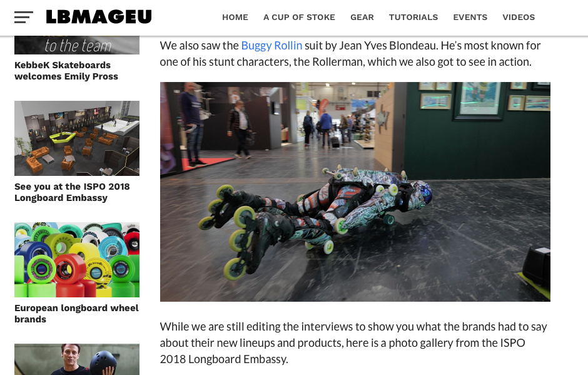
Task: Open 'See you at the ISPO 2018 Longboard Embassy'
Action: (72, 192)
